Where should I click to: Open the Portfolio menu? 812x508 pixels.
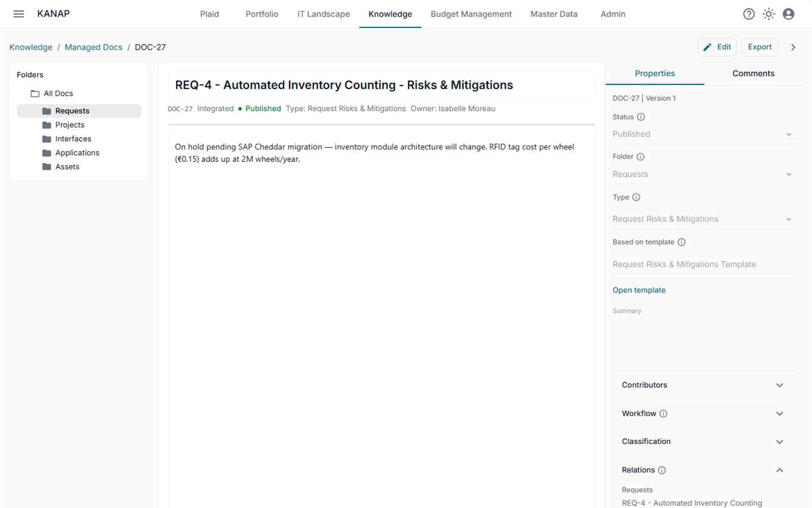[262, 14]
